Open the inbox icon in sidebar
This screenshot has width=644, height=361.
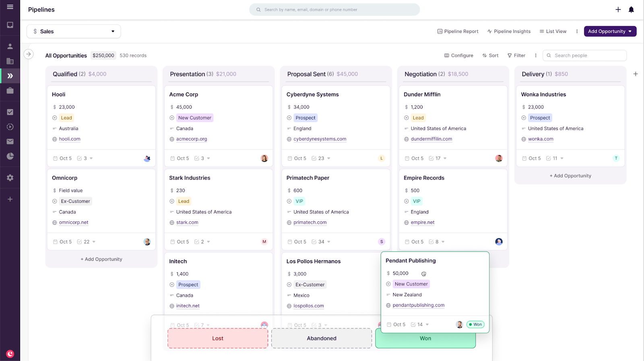(x=10, y=25)
